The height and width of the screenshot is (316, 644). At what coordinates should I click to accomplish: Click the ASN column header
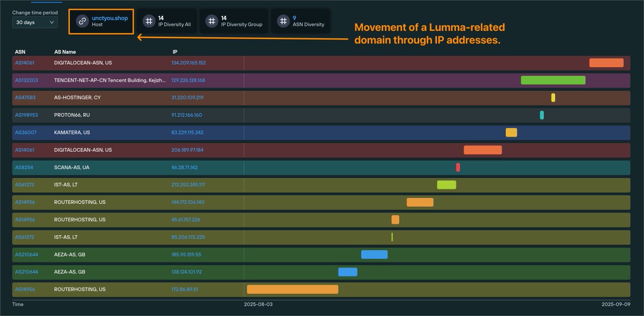pos(20,52)
